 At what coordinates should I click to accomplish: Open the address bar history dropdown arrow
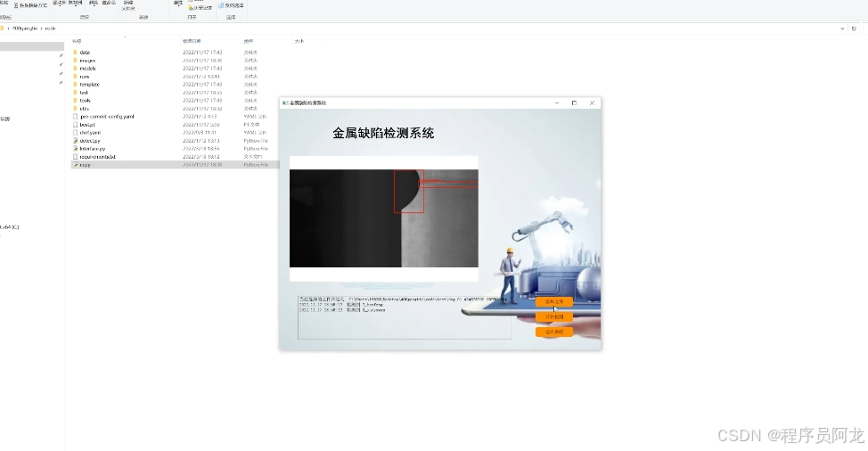point(842,29)
